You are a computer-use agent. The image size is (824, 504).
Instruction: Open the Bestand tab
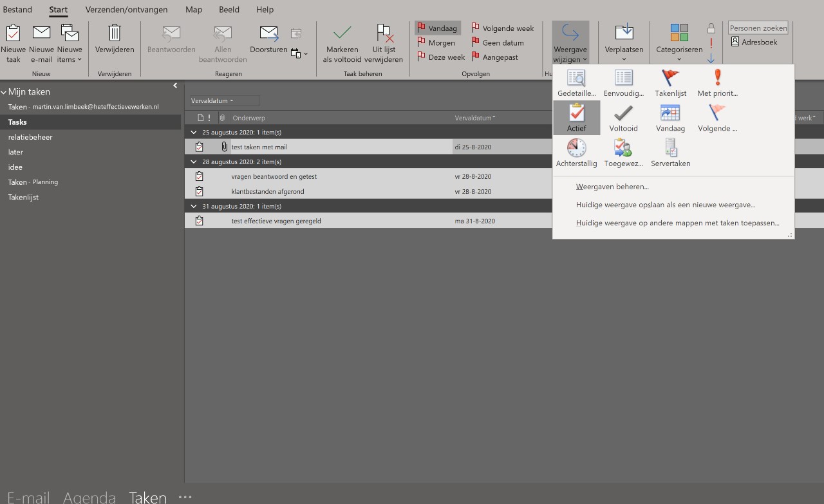[17, 10]
